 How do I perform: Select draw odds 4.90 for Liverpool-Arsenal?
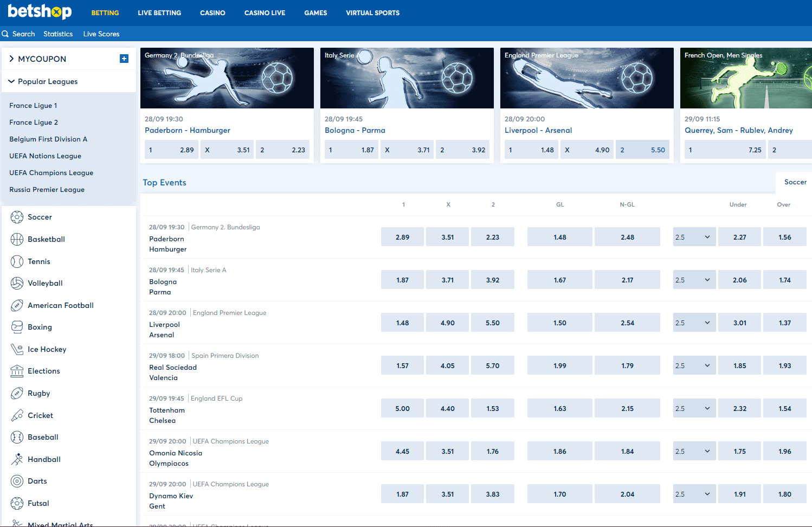(x=448, y=323)
